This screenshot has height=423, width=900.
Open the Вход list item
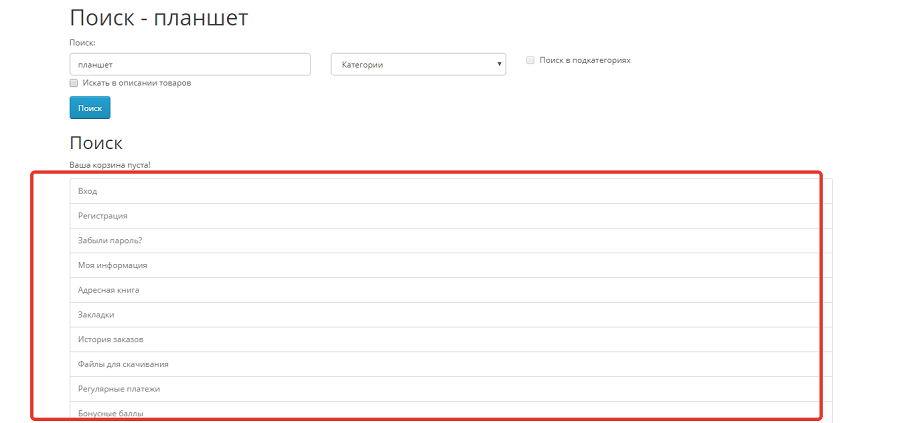(451, 191)
